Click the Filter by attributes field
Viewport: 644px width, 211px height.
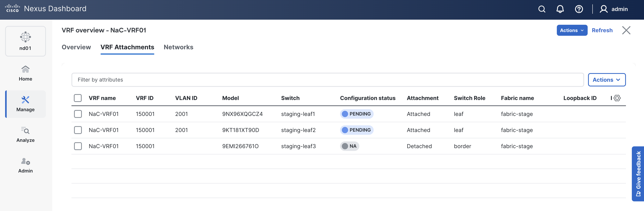coord(327,80)
